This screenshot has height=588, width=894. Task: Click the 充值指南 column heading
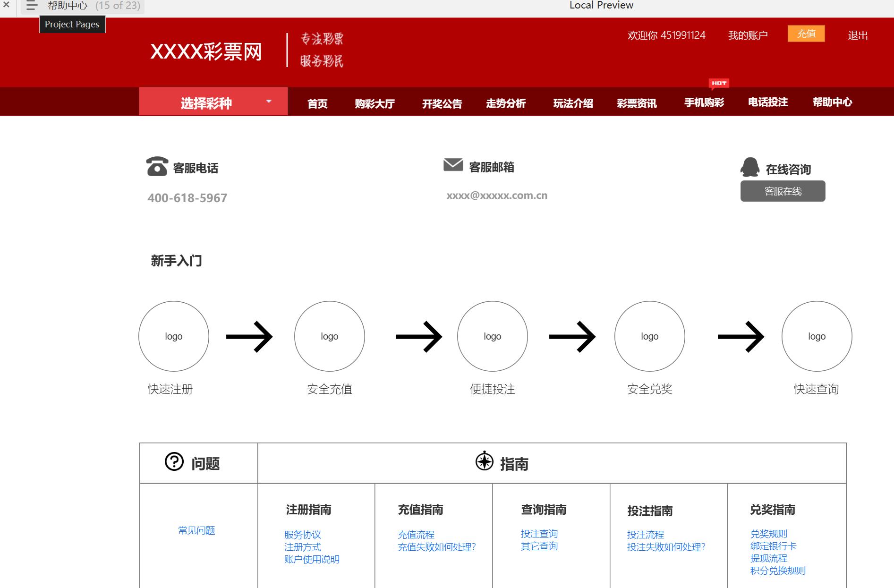tap(421, 510)
